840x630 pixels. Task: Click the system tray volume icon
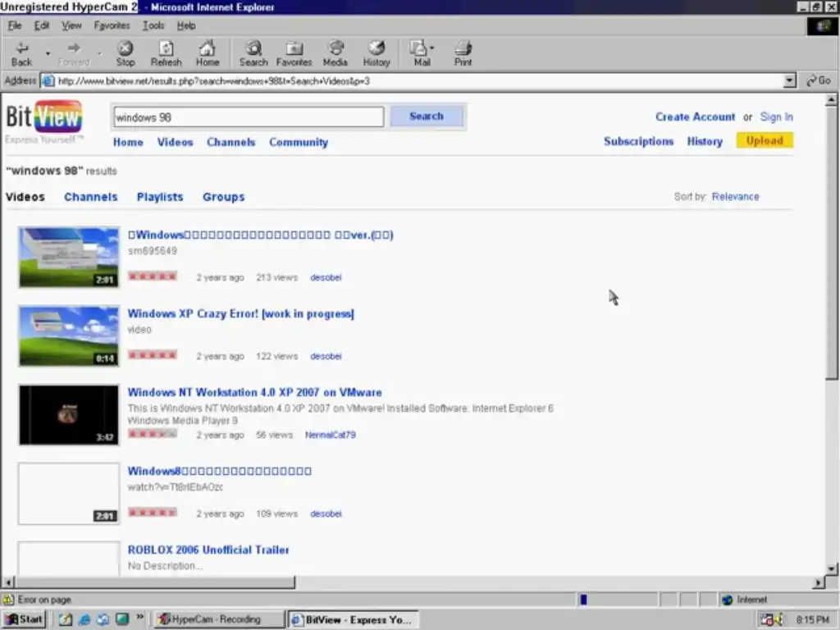tap(778, 620)
